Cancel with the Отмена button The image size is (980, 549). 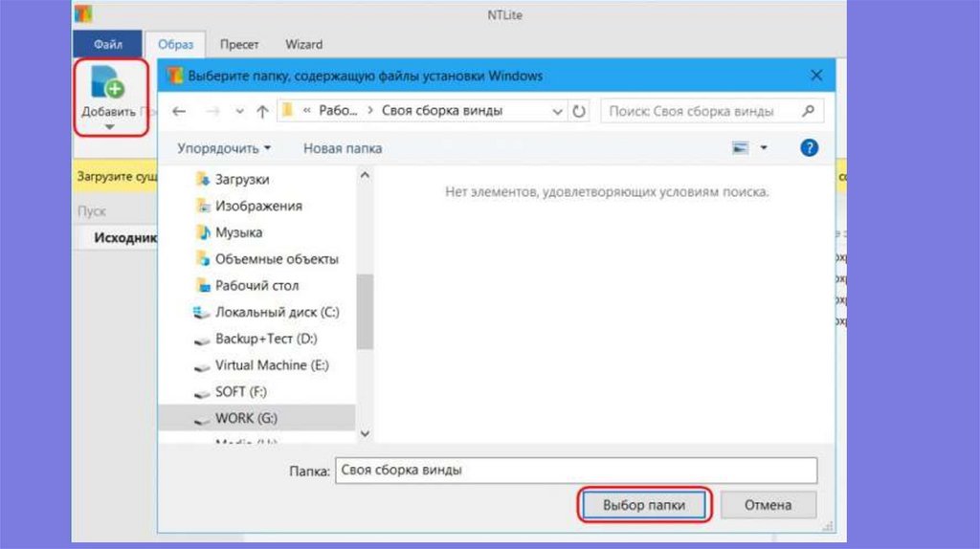[x=768, y=505]
